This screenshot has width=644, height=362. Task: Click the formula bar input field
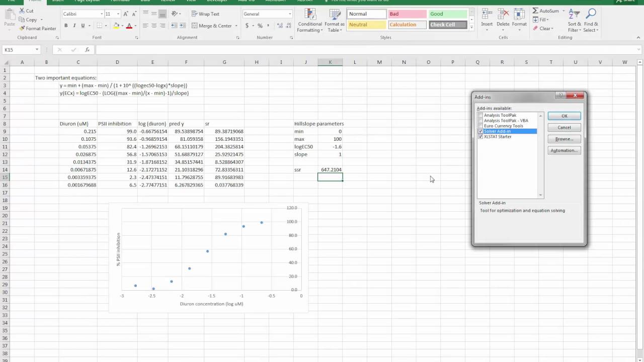[367, 50]
